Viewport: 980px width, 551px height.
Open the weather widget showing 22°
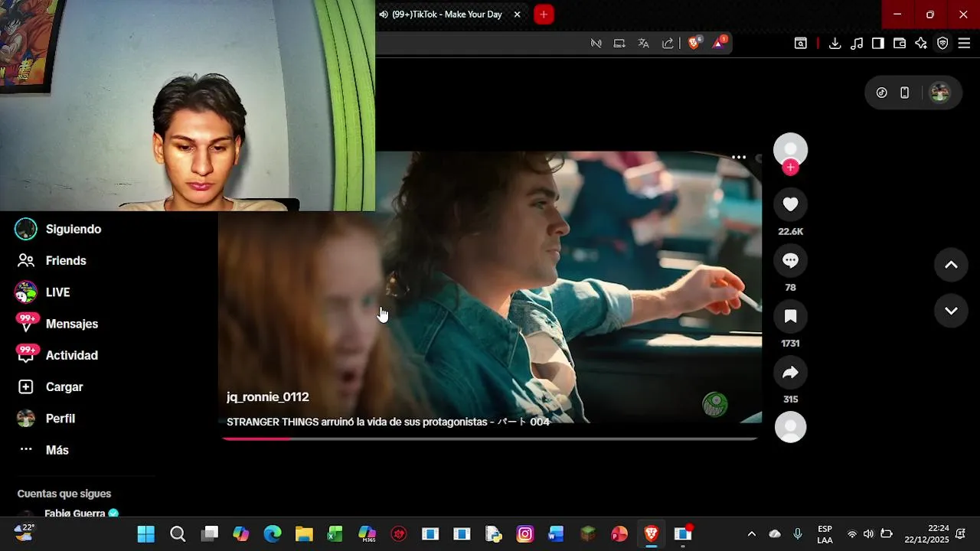(23, 533)
